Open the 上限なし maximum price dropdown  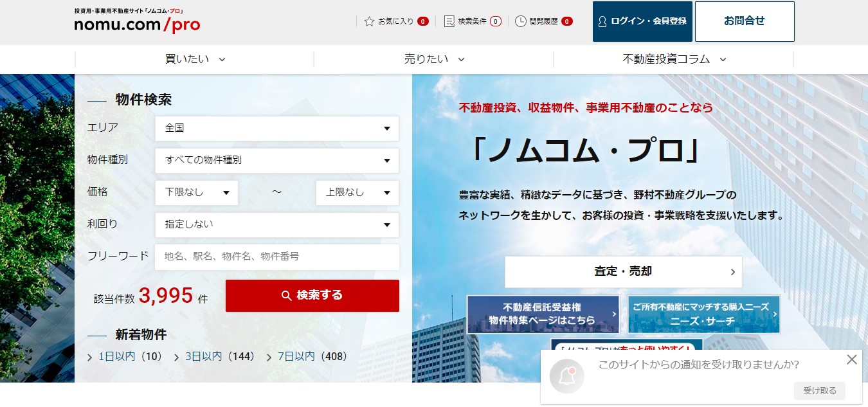(x=357, y=193)
